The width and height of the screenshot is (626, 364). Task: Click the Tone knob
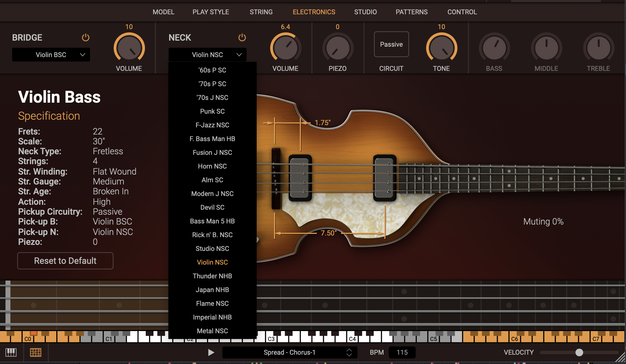click(441, 48)
